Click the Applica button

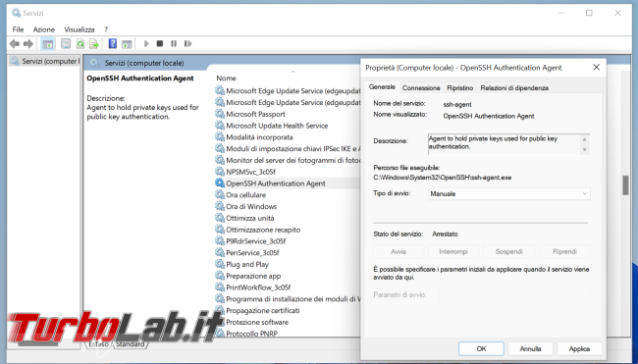click(579, 348)
